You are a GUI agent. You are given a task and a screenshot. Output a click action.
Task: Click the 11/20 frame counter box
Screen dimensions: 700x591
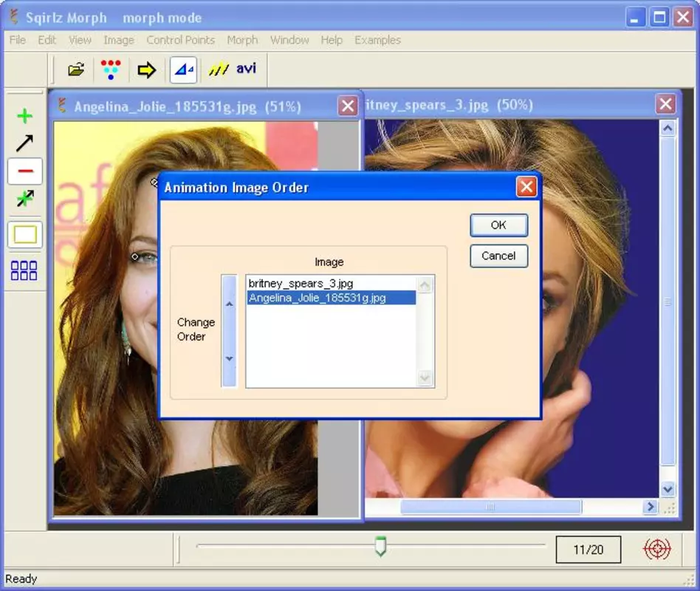pyautogui.click(x=589, y=550)
